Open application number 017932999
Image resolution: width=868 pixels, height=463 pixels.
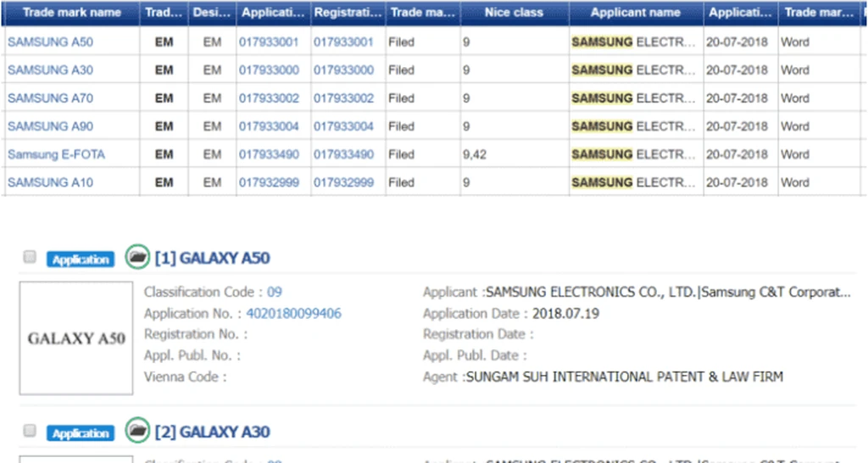click(269, 183)
